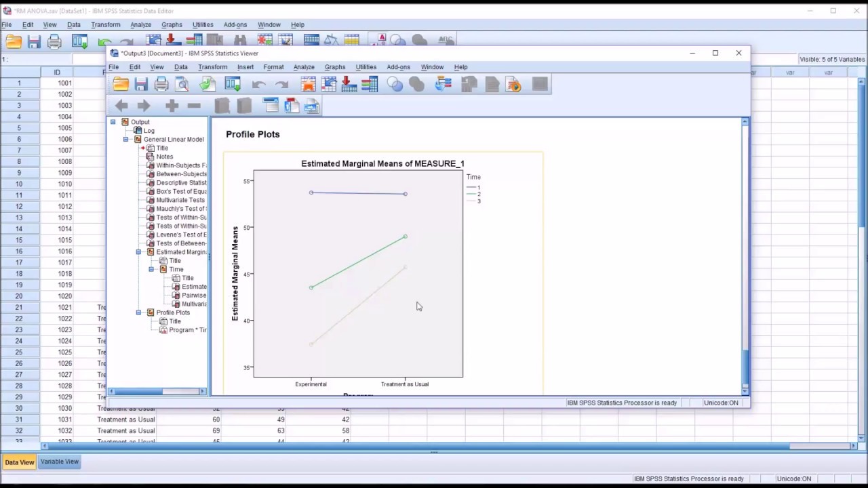Click the Select last output icon
Screen dimensions: 868x488
click(443, 84)
